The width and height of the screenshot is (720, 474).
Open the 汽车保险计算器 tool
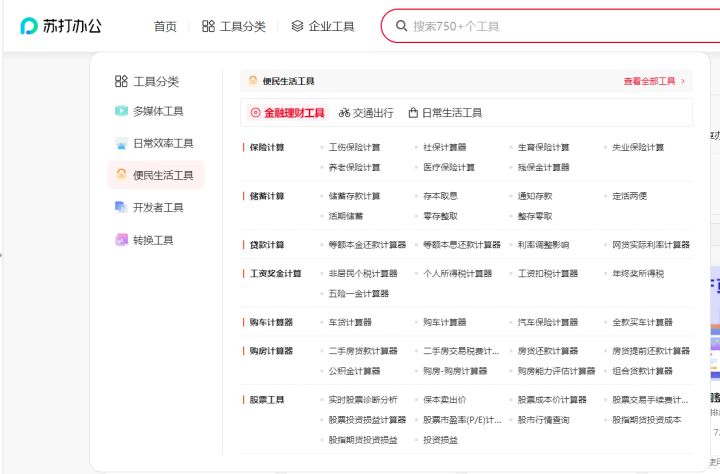click(548, 322)
